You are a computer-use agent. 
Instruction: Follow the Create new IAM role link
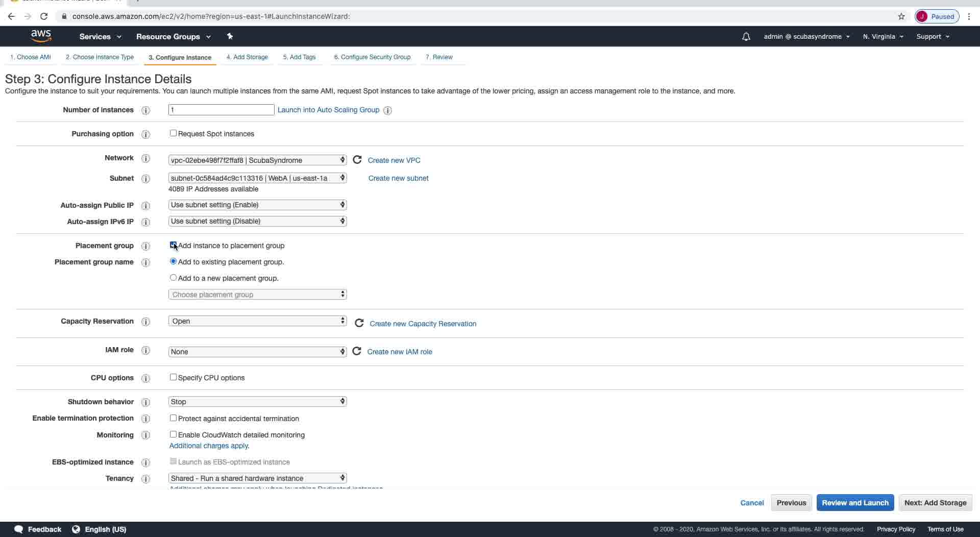coord(400,352)
